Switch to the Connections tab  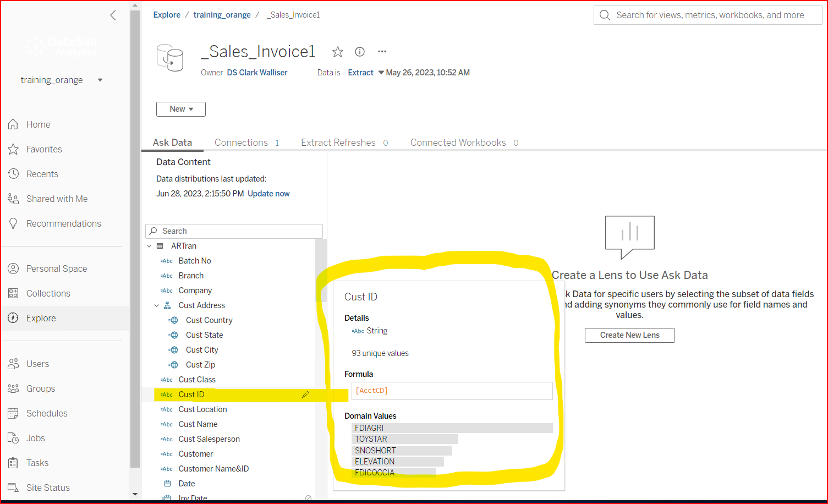click(241, 142)
